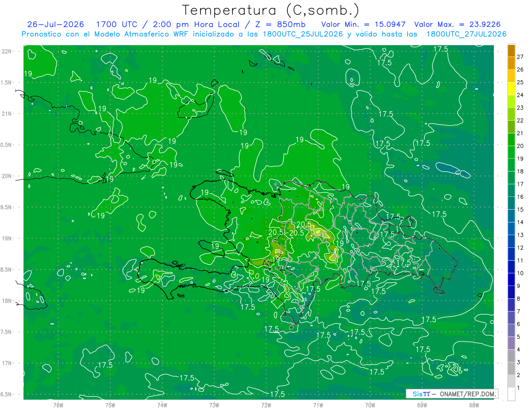The width and height of the screenshot is (532, 411).
Task: Click the "10" color scale label
Action: pyautogui.click(x=520, y=273)
